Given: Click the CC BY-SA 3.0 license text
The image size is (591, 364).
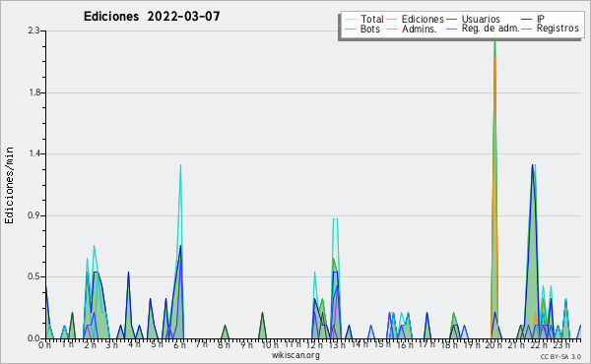Looking at the screenshot, I should tap(560, 357).
